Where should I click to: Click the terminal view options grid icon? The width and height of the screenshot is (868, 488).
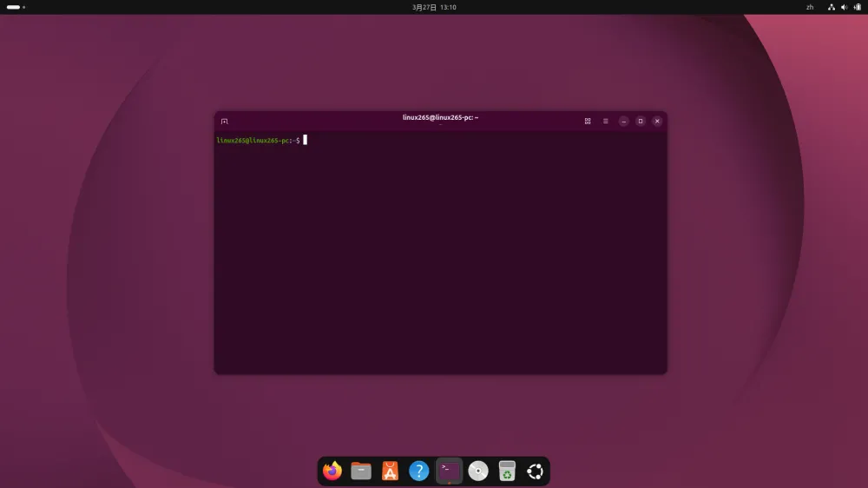tap(588, 122)
